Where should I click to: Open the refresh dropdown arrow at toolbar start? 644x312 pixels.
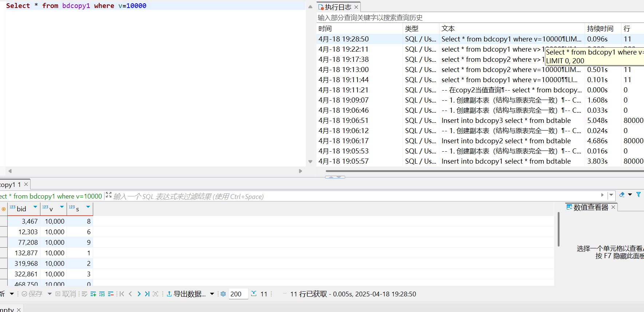[x=12, y=294]
